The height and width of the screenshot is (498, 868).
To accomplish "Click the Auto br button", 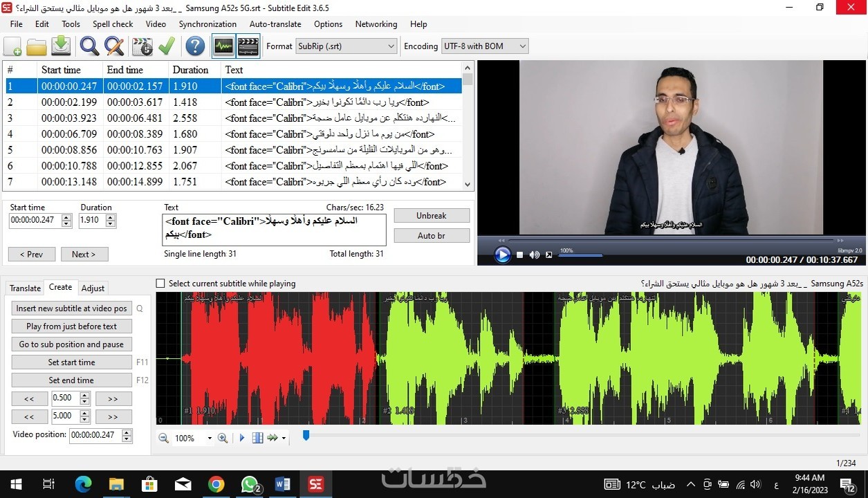I will click(x=432, y=236).
